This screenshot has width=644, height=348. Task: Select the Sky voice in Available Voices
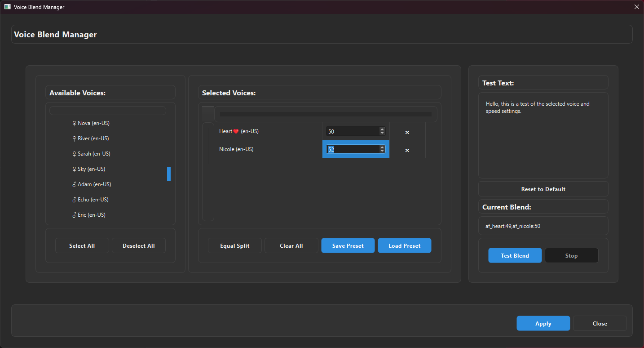pos(92,169)
